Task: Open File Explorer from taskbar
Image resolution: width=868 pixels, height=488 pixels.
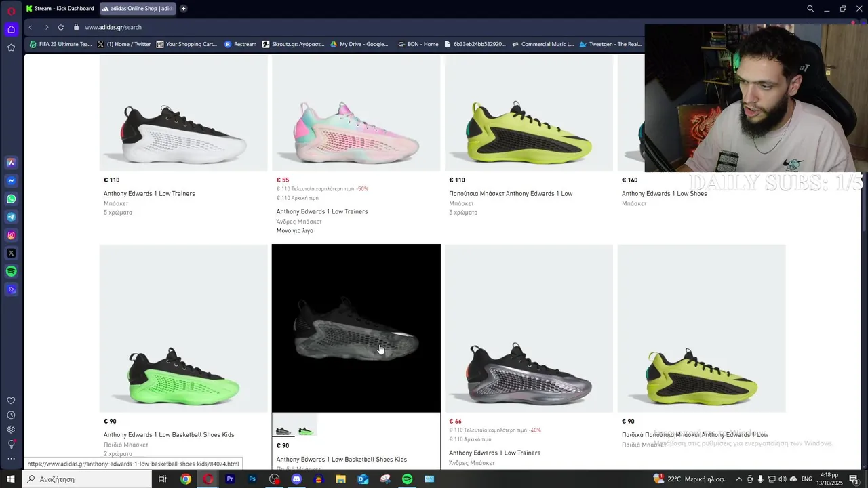Action: pyautogui.click(x=340, y=479)
